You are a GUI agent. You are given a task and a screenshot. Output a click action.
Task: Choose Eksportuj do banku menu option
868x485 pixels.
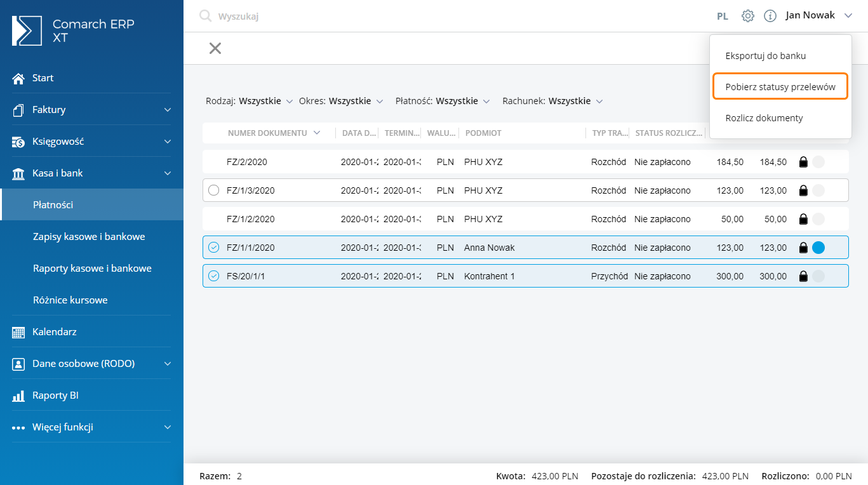(765, 56)
